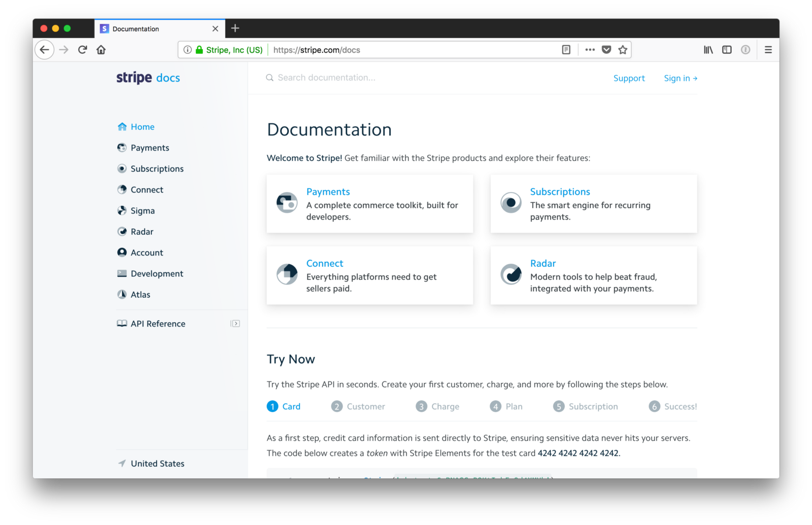The width and height of the screenshot is (812, 525).
Task: Click the browser Forward arrow button
Action: click(x=63, y=50)
